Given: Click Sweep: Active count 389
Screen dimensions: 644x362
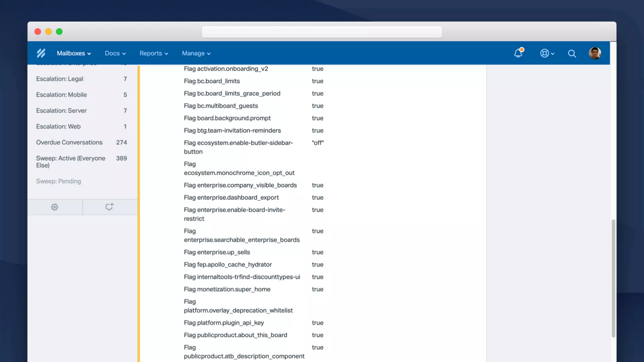Looking at the screenshot, I should pos(121,158).
